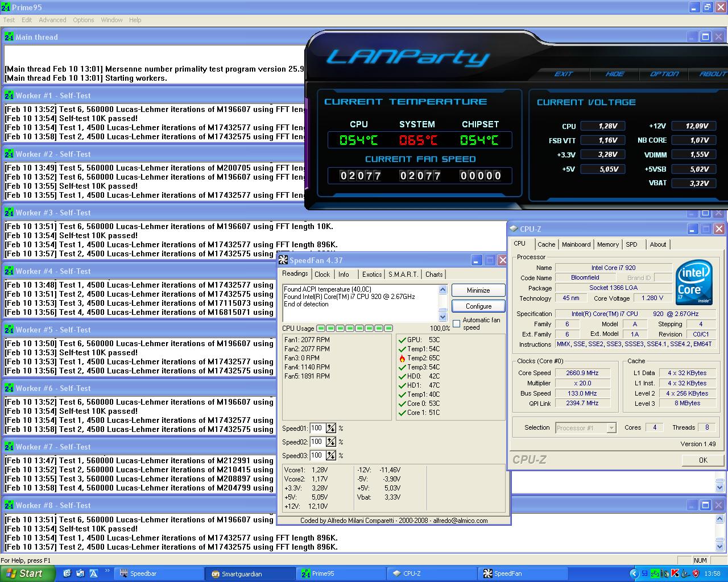Screen dimensions: 728x582
Task: Click the CPU-Z chip icon in its title bar
Action: coord(513,228)
